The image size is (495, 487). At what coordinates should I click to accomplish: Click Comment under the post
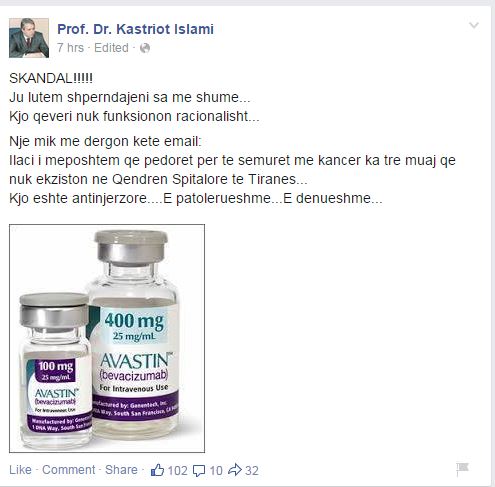pyautogui.click(x=69, y=470)
